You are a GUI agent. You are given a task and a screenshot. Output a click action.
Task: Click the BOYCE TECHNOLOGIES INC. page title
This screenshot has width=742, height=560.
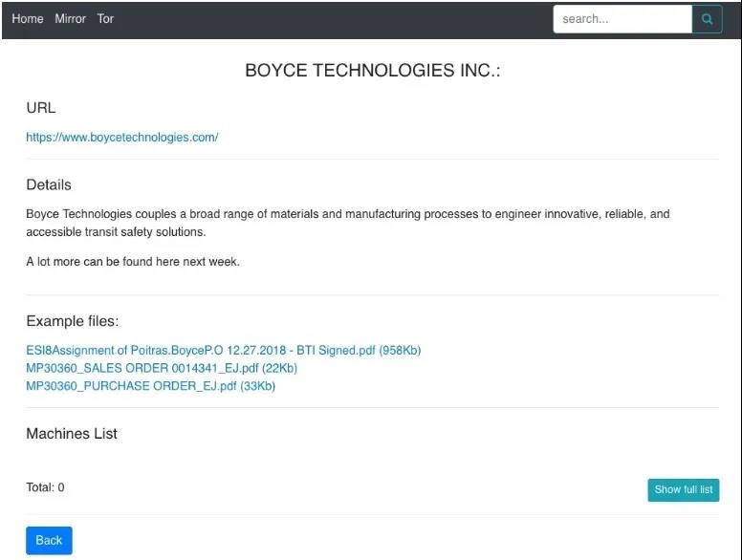(x=372, y=71)
